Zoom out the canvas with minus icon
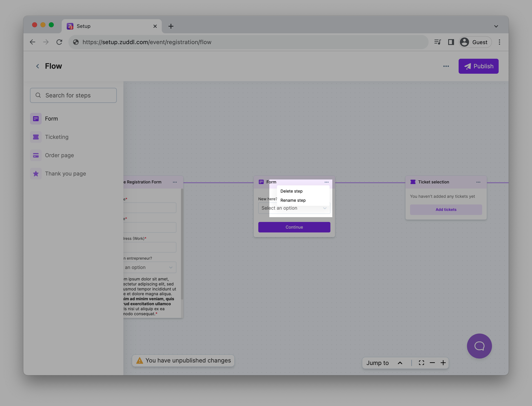The image size is (532, 406). tap(432, 363)
